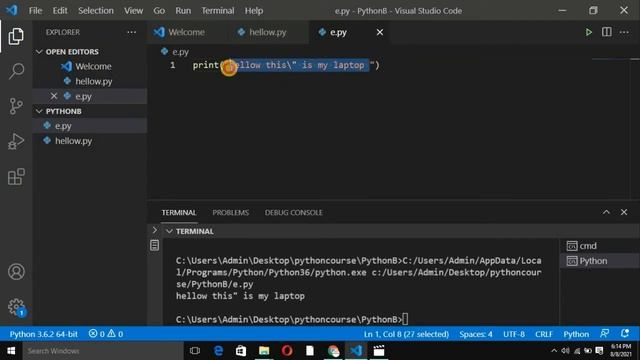Close the e.py editor tab
Viewport: 640px width, 360px height.
[380, 32]
